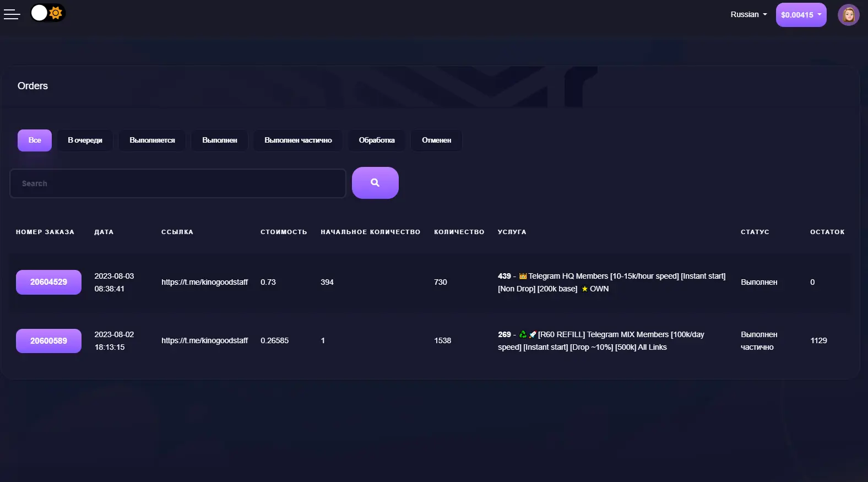Screen dimensions: 868x482
Task: Click the Telegram HQ Members service text
Action: coord(611,282)
